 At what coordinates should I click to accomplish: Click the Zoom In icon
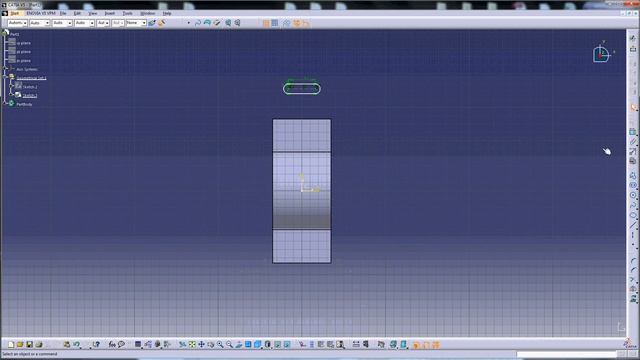(220, 345)
